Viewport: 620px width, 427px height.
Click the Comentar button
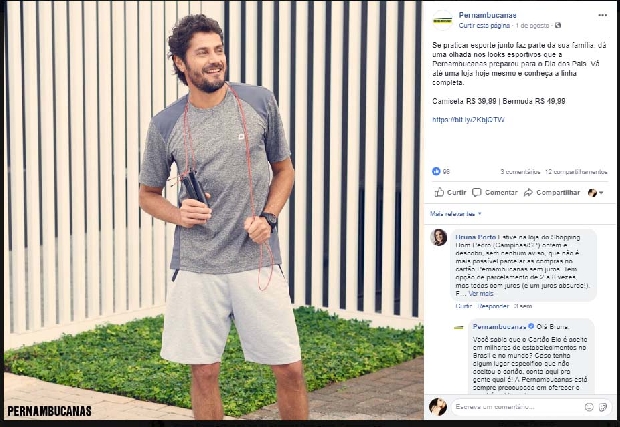pyautogui.click(x=495, y=193)
